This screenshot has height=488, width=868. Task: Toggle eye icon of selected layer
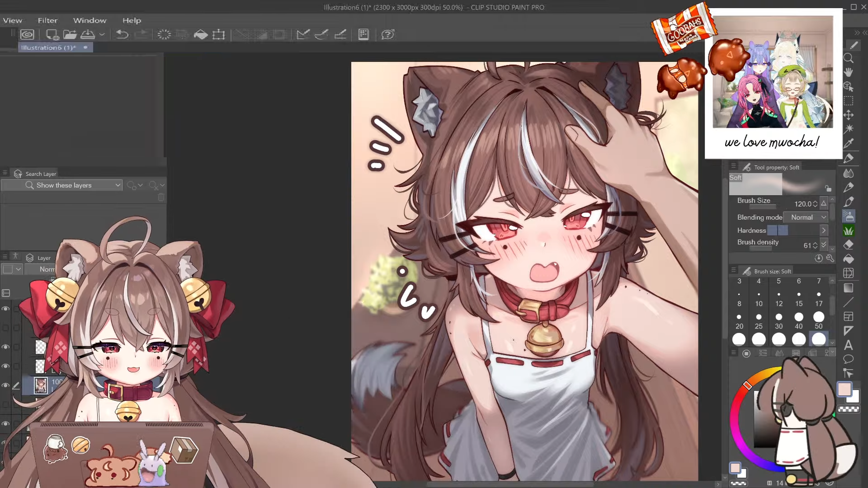tap(5, 385)
